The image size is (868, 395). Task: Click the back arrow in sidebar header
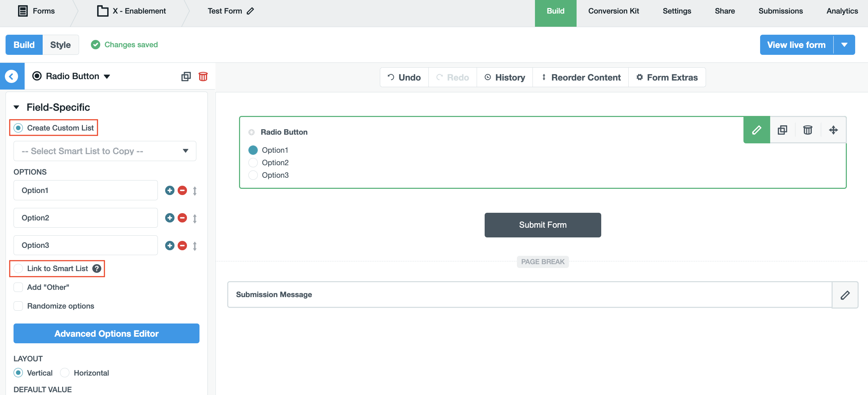click(12, 76)
